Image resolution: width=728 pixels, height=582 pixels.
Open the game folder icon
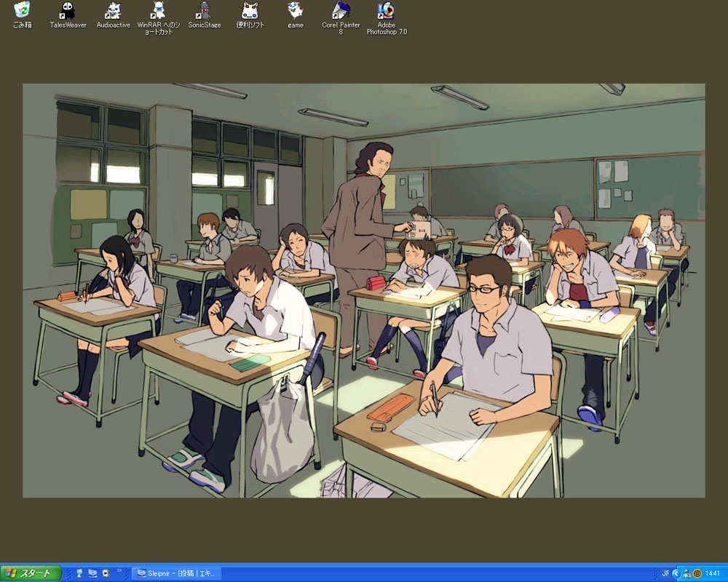click(x=296, y=15)
